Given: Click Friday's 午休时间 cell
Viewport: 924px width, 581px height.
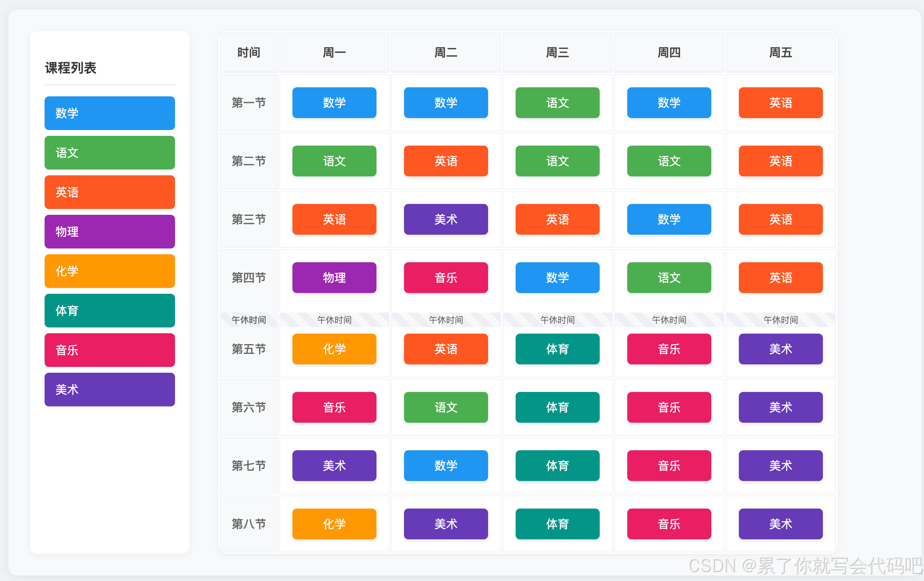Looking at the screenshot, I should 781,320.
